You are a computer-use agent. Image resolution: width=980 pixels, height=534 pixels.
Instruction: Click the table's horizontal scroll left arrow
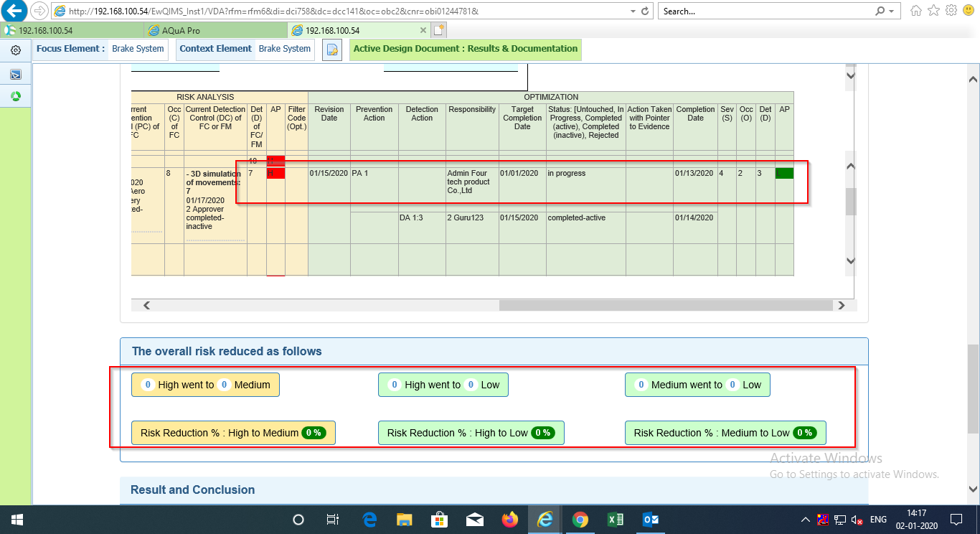click(x=146, y=305)
